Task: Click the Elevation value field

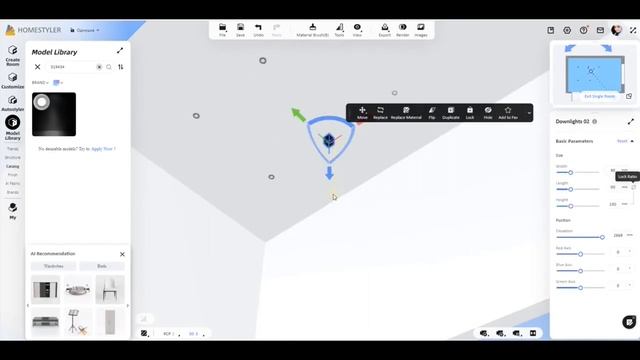Action: pos(618,236)
